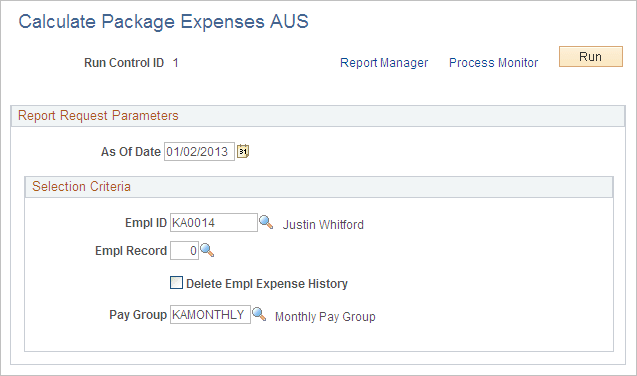This screenshot has height=376, width=637.
Task: Open the As Of Date calendar picker
Action: tap(243, 151)
